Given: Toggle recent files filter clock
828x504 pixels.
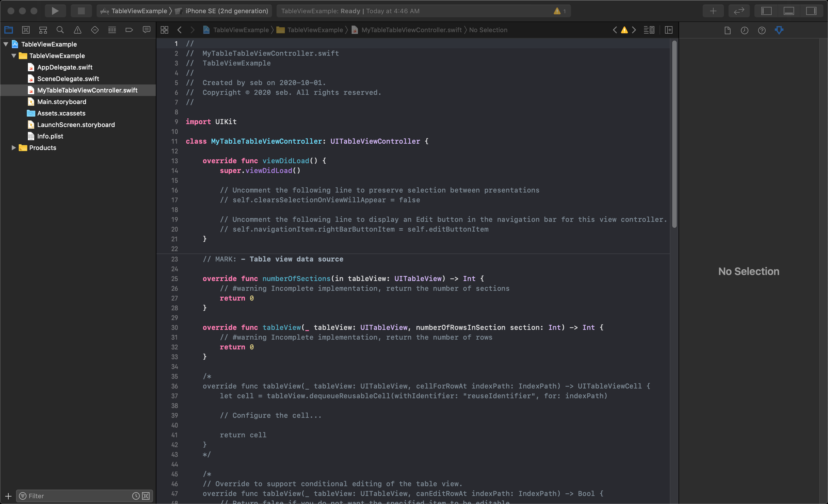Looking at the screenshot, I should click(x=136, y=496).
